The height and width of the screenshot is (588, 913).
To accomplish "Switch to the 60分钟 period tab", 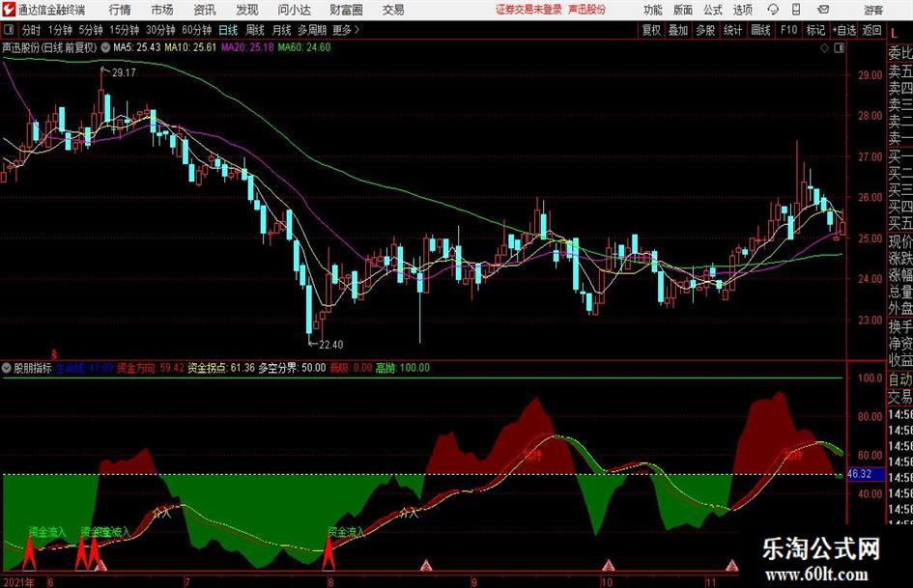I will pyautogui.click(x=196, y=30).
